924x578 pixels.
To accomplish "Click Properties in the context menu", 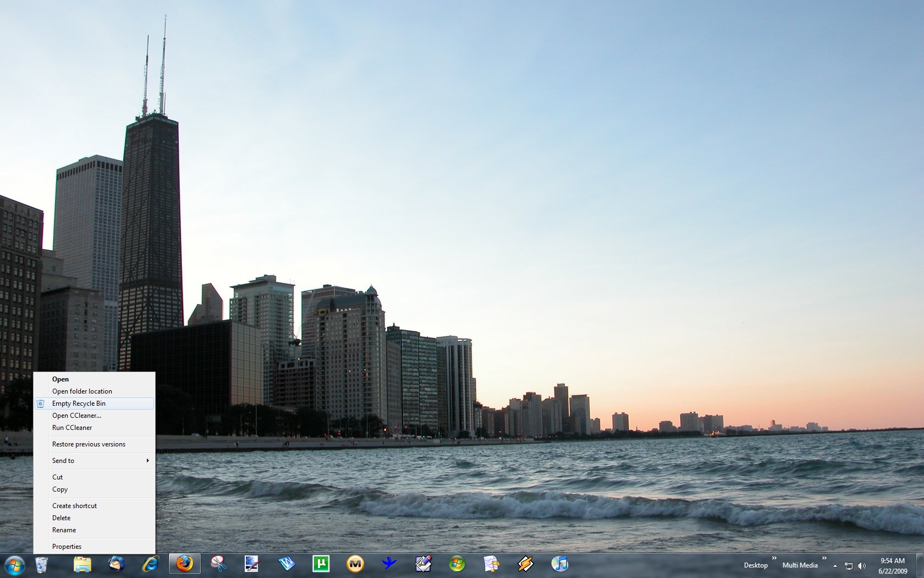I will coord(67,547).
